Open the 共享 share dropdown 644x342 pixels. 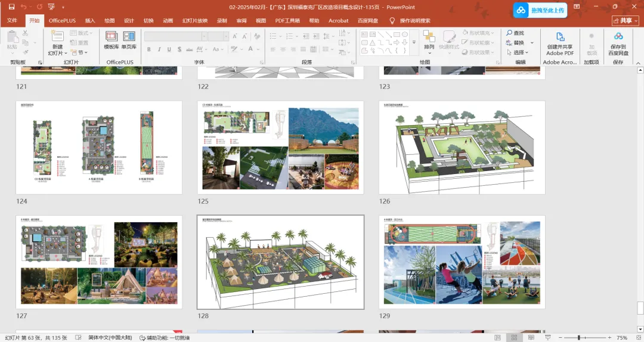626,20
